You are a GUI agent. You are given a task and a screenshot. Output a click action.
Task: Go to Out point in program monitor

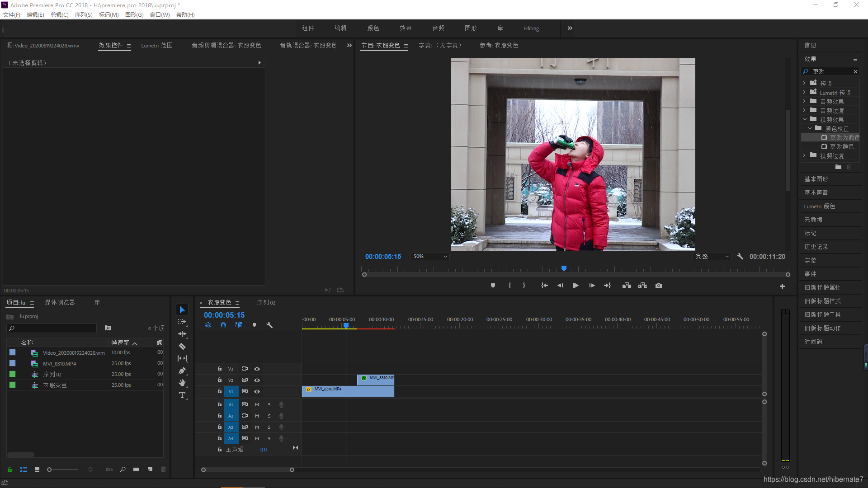click(x=607, y=286)
